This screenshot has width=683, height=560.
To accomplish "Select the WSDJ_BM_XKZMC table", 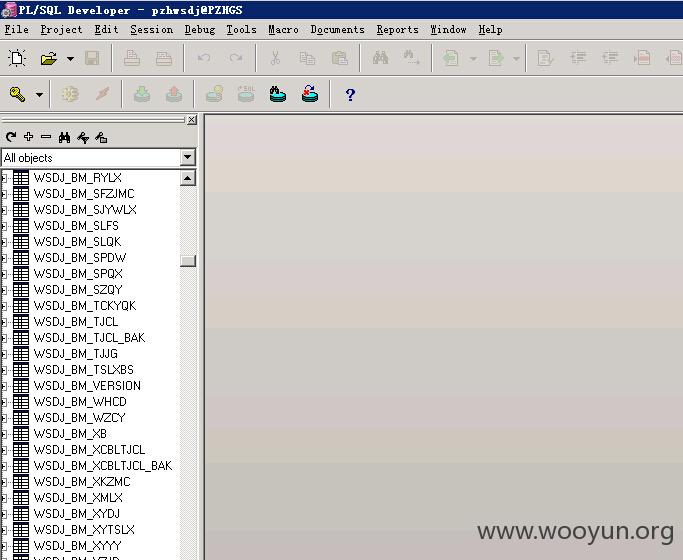I will coord(82,482).
